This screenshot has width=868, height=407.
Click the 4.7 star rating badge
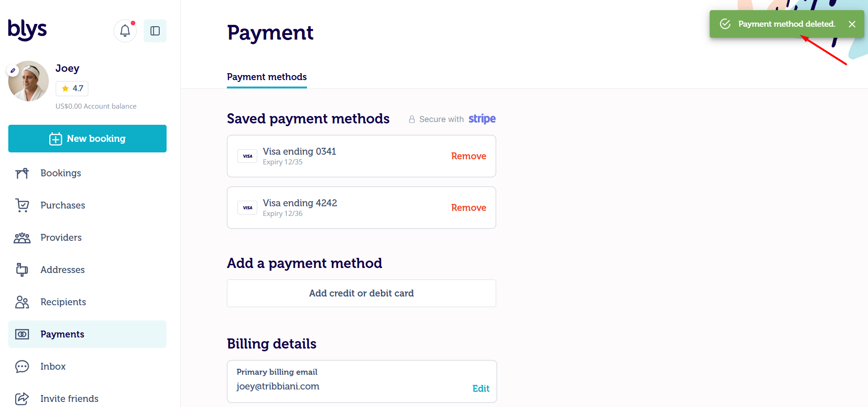pyautogui.click(x=72, y=88)
